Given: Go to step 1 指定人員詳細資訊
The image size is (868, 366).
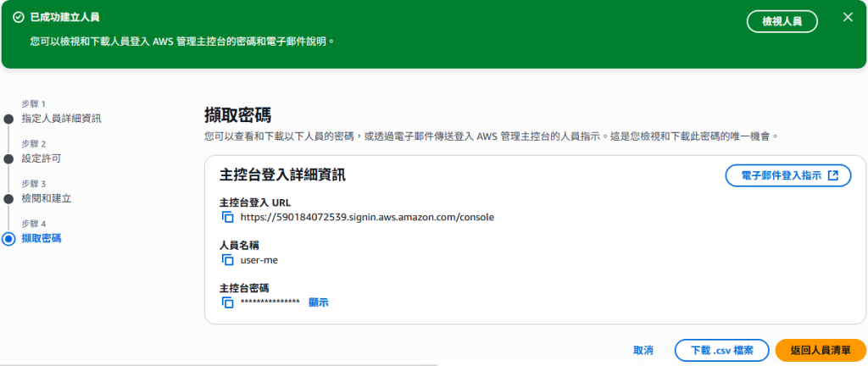Looking at the screenshot, I should tap(61, 119).
